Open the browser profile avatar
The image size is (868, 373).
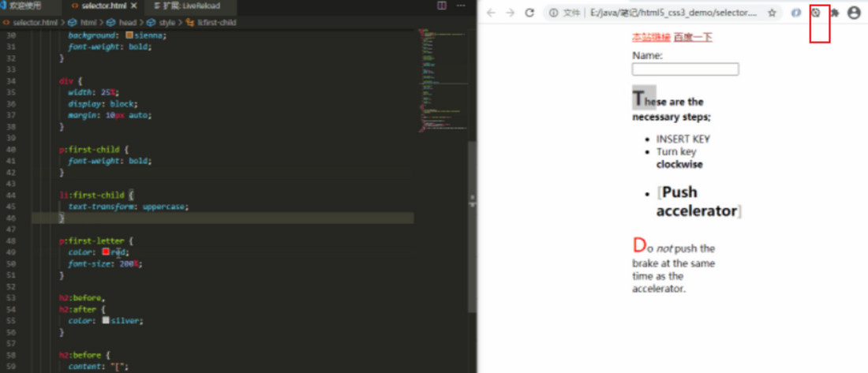[854, 13]
